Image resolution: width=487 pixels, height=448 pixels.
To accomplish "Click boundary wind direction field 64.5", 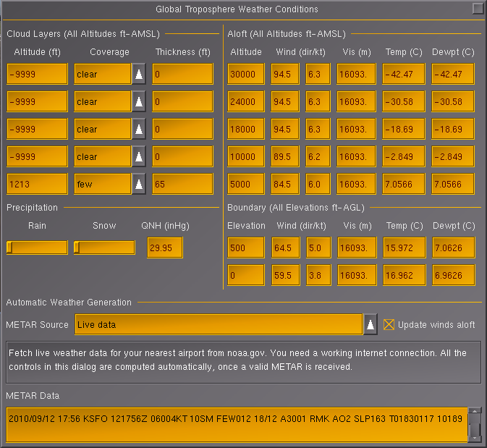I will 286,248.
